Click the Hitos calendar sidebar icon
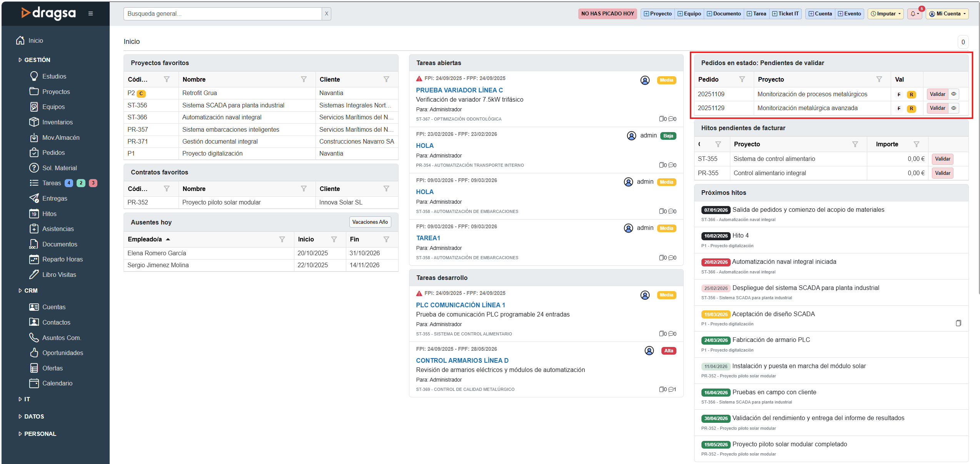Viewport: 980px width, 464px height. coord(34,214)
